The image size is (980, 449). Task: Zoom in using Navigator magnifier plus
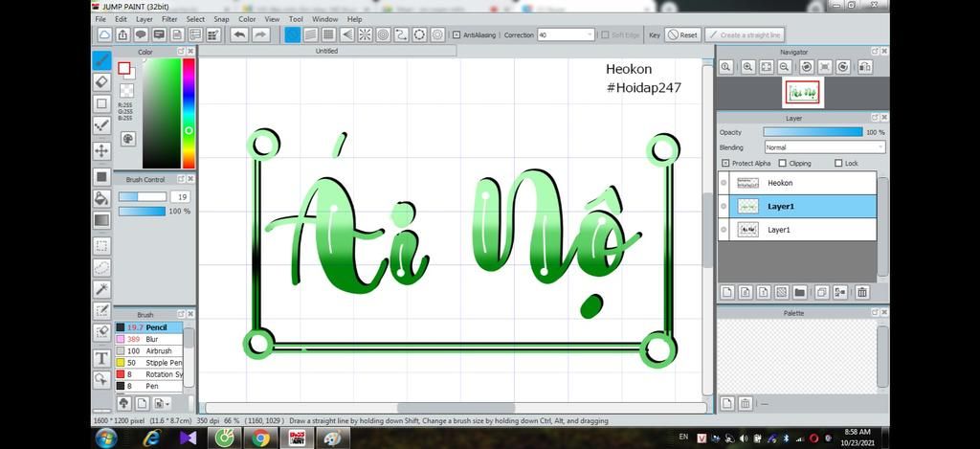pos(748,67)
